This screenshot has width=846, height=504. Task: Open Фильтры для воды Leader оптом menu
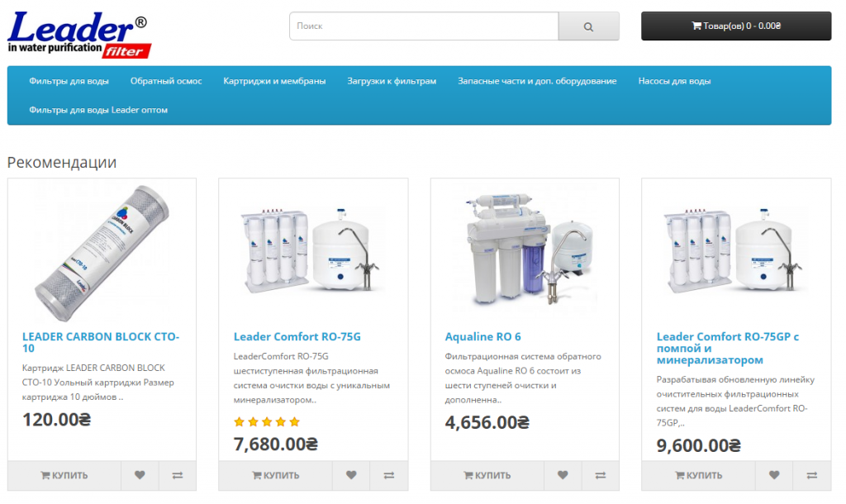click(98, 110)
